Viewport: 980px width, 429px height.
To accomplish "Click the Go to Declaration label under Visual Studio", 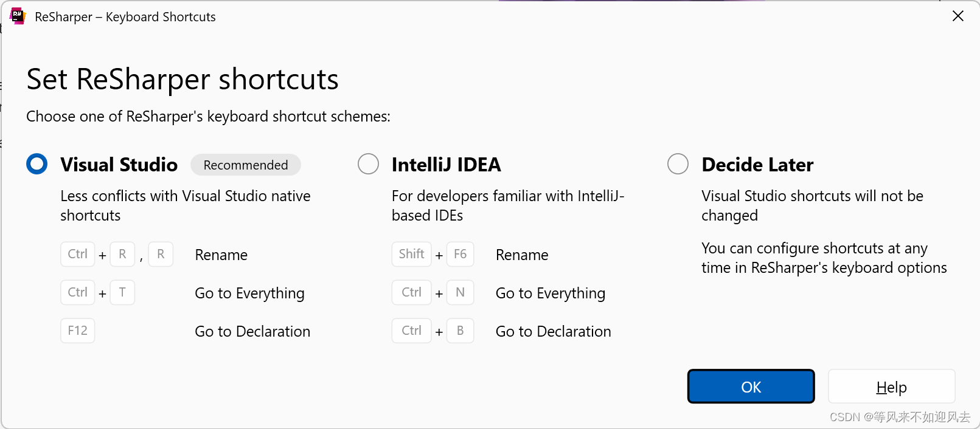I will click(252, 331).
